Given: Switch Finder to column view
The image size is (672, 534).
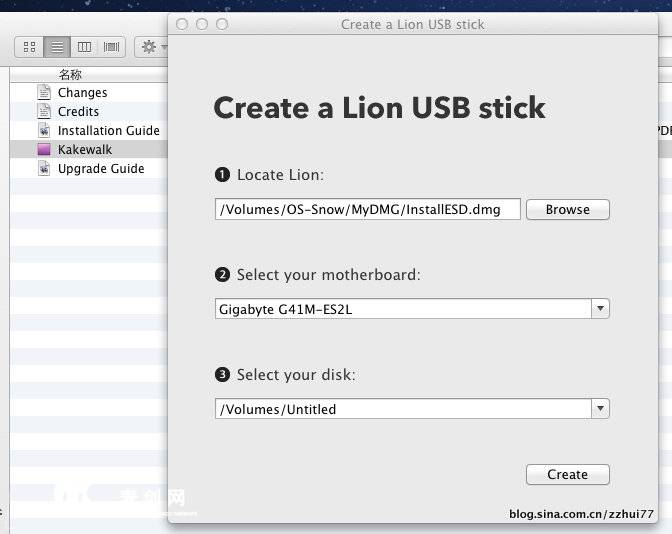Looking at the screenshot, I should 85,47.
